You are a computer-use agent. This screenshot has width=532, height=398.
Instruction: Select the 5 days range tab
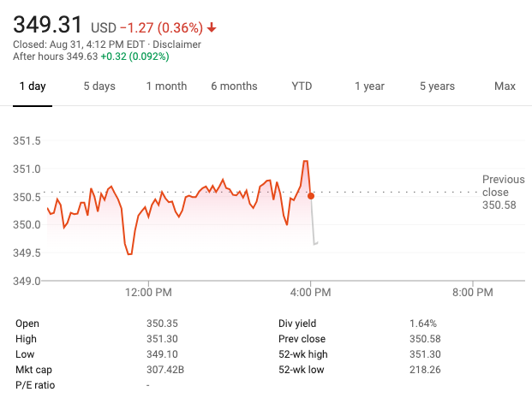click(x=99, y=86)
